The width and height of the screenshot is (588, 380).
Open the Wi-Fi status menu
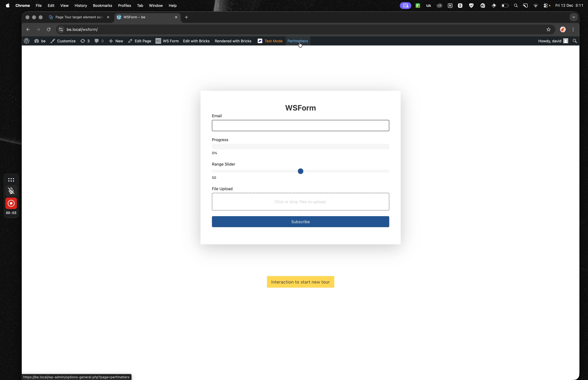pyautogui.click(x=535, y=5)
